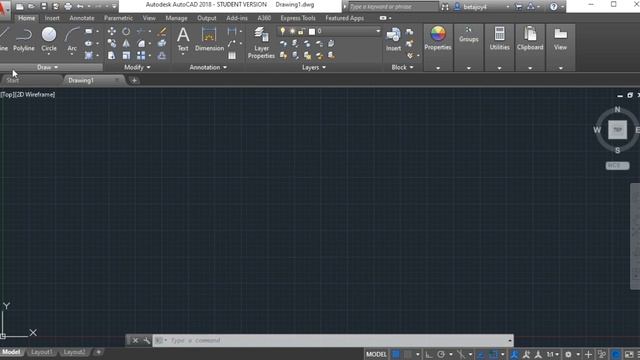Click the keyword search box in title bar

(393, 7)
